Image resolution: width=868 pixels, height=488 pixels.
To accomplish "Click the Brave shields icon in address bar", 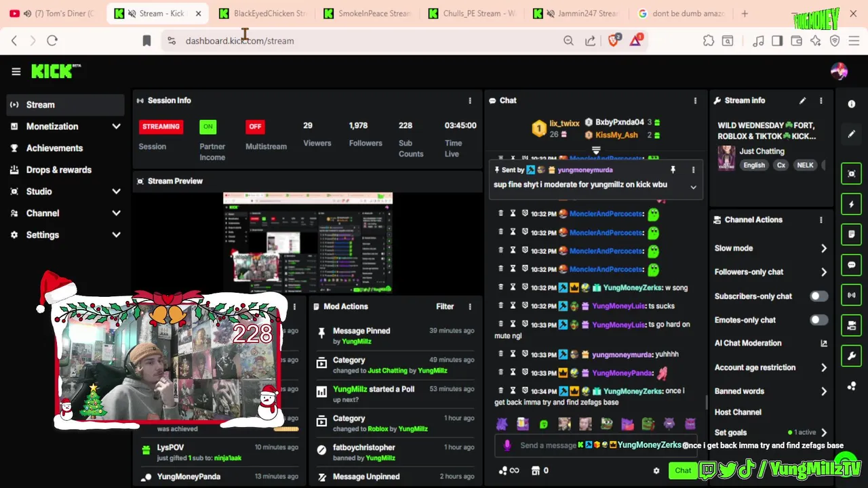I will 614,41.
